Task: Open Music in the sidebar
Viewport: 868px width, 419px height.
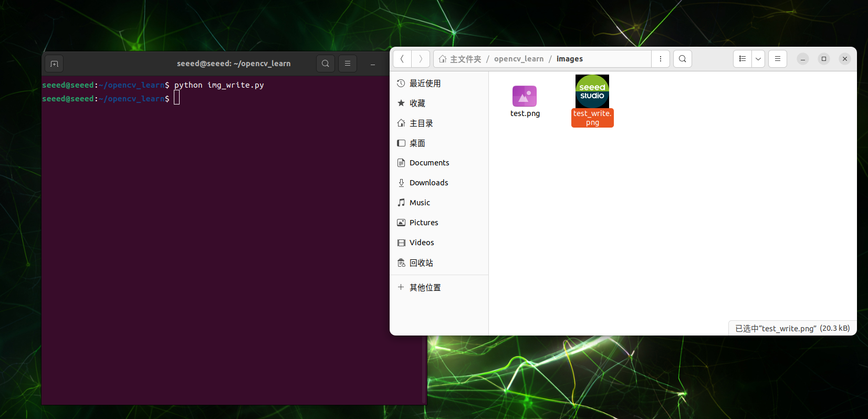Action: (x=439, y=203)
